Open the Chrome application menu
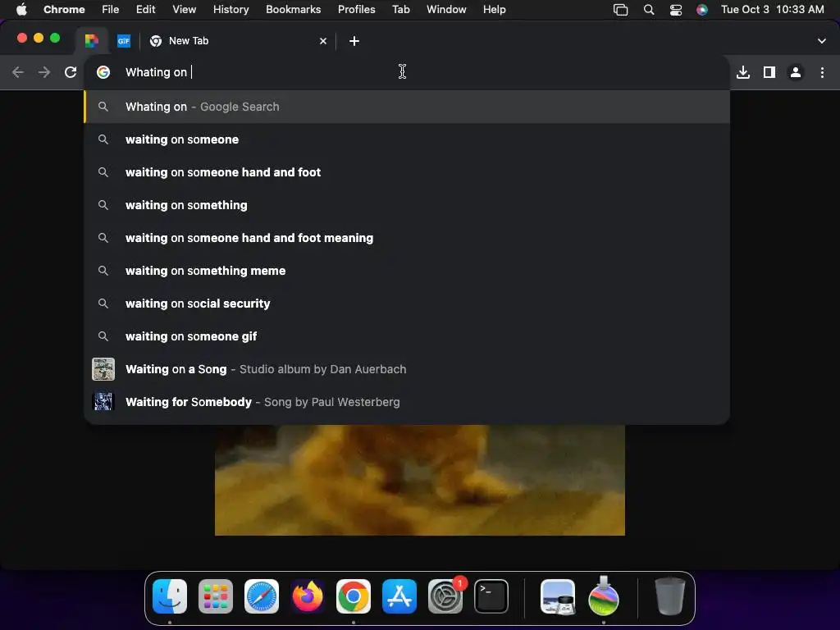 coord(64,9)
